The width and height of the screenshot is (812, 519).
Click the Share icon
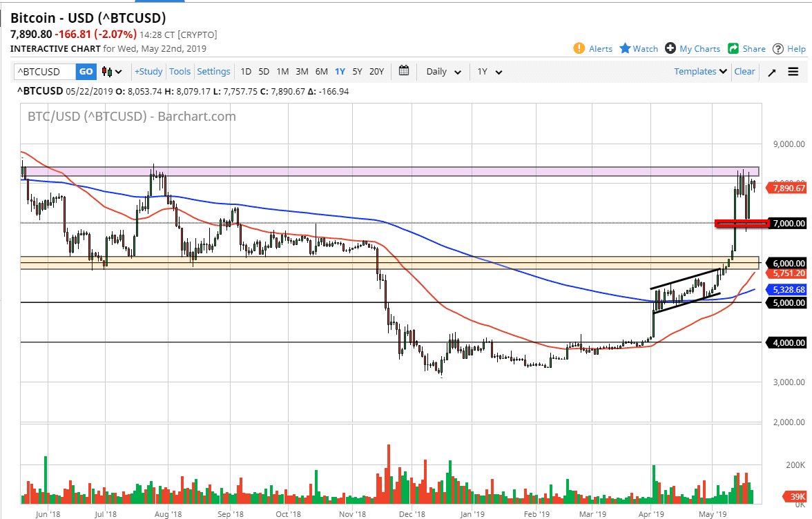pyautogui.click(x=732, y=48)
